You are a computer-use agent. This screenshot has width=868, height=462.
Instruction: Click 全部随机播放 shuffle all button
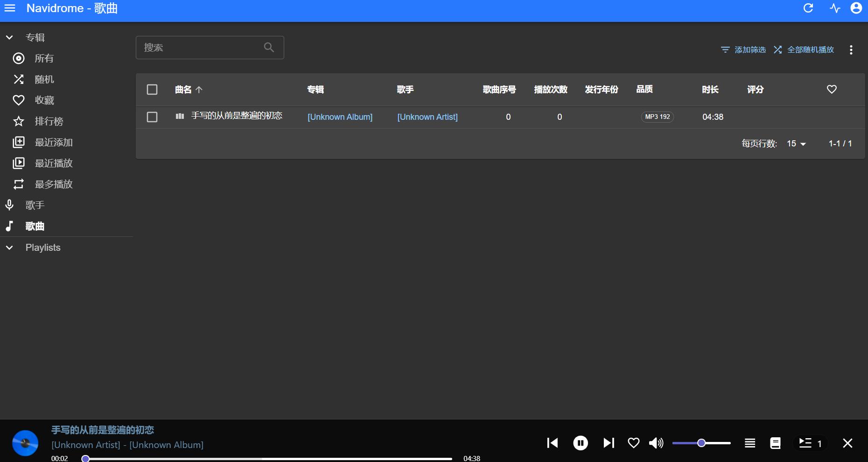pos(804,49)
